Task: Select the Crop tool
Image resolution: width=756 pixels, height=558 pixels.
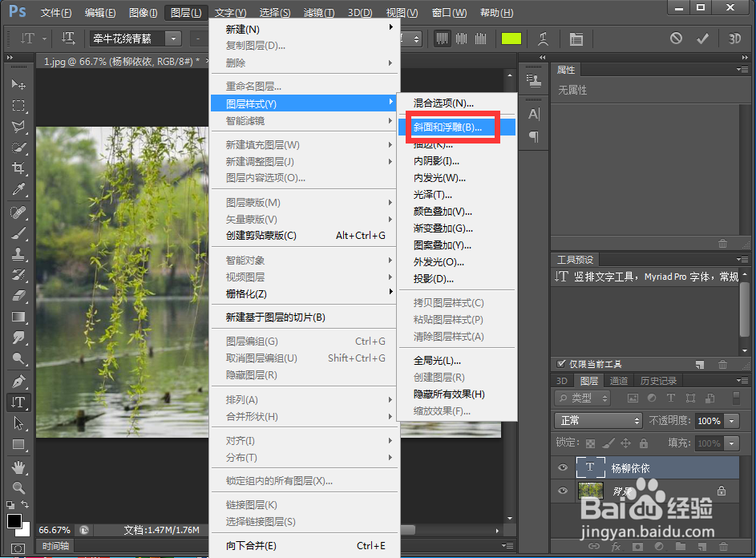Action: [18, 168]
